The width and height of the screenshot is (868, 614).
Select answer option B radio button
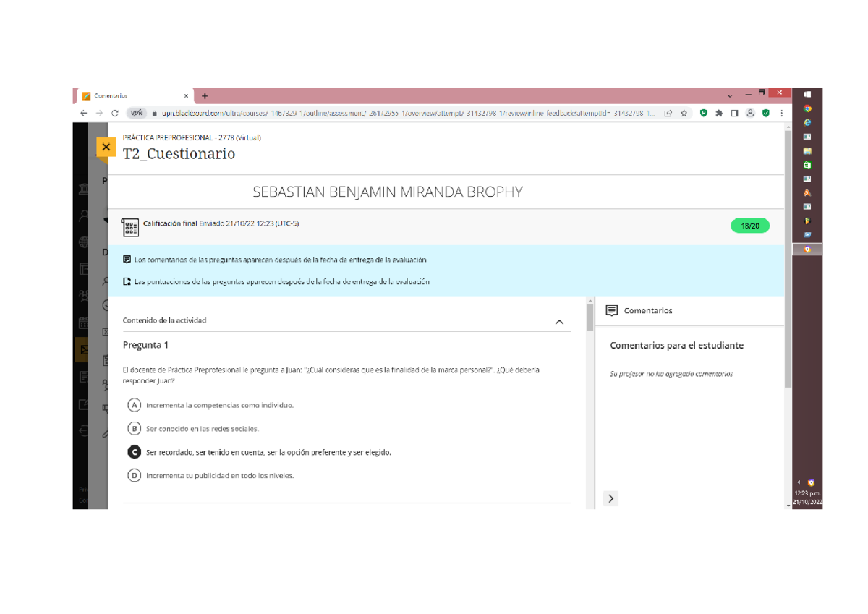[134, 428]
